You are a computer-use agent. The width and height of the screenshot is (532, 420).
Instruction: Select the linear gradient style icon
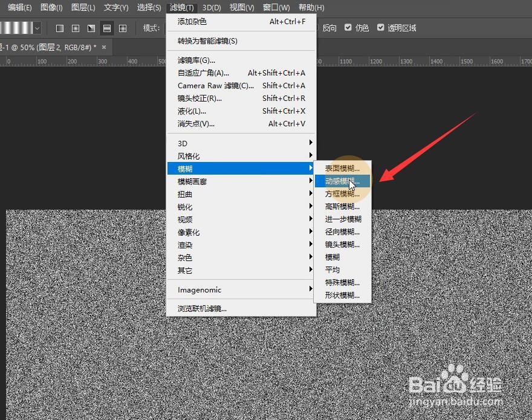pyautogui.click(x=59, y=28)
